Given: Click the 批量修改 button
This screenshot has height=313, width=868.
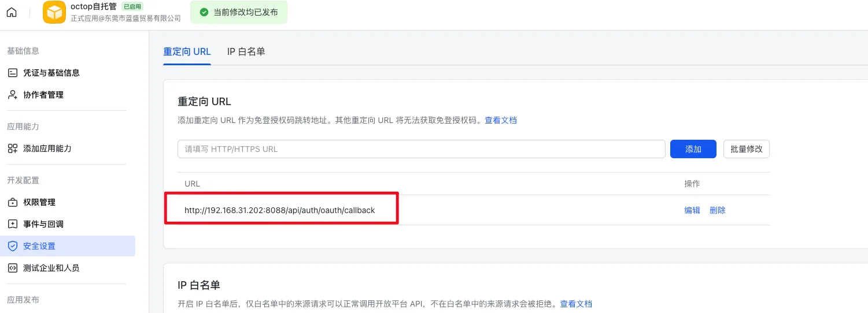Looking at the screenshot, I should pyautogui.click(x=746, y=149).
